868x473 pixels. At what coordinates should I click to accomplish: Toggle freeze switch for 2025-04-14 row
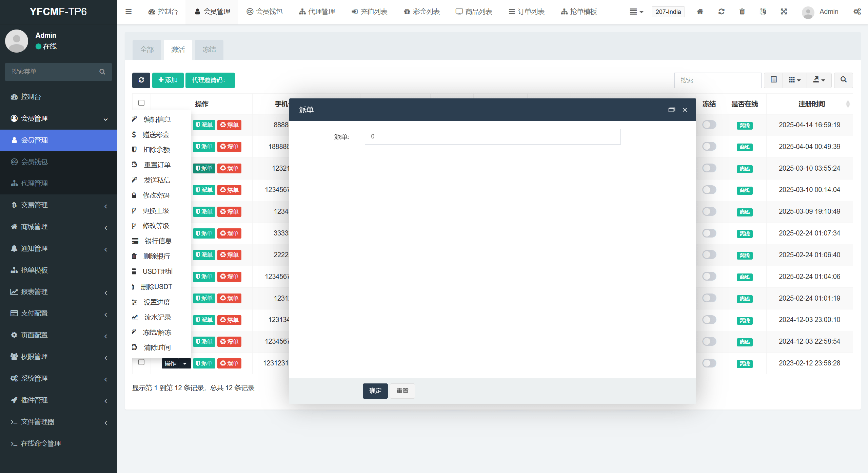coord(709,125)
